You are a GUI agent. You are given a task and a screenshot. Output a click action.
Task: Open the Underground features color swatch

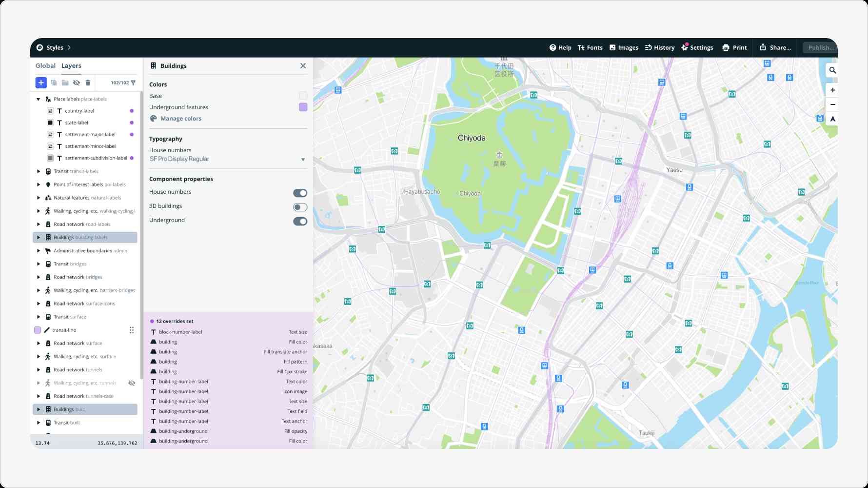pyautogui.click(x=303, y=107)
